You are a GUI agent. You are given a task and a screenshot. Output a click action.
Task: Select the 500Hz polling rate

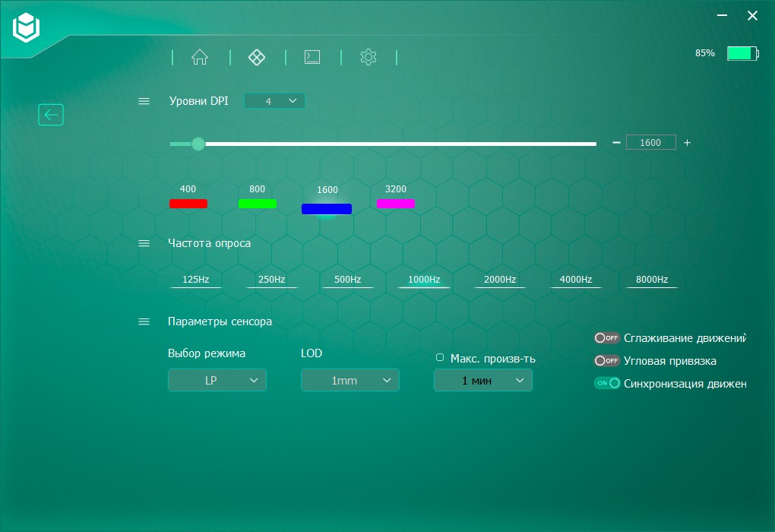347,280
